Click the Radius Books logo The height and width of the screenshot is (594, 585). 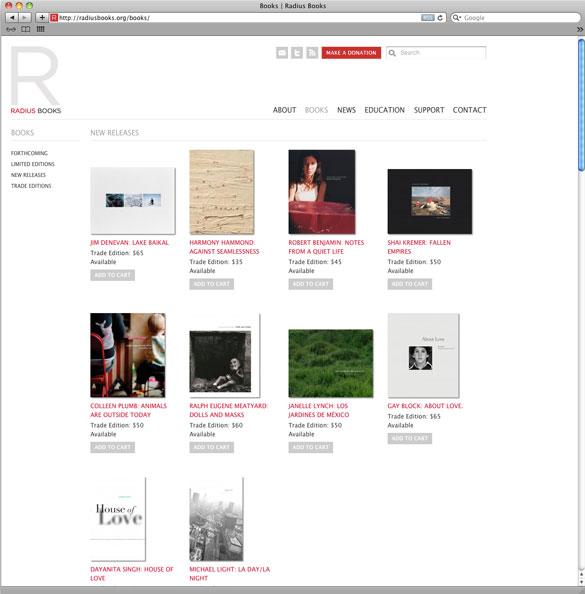[x=36, y=80]
